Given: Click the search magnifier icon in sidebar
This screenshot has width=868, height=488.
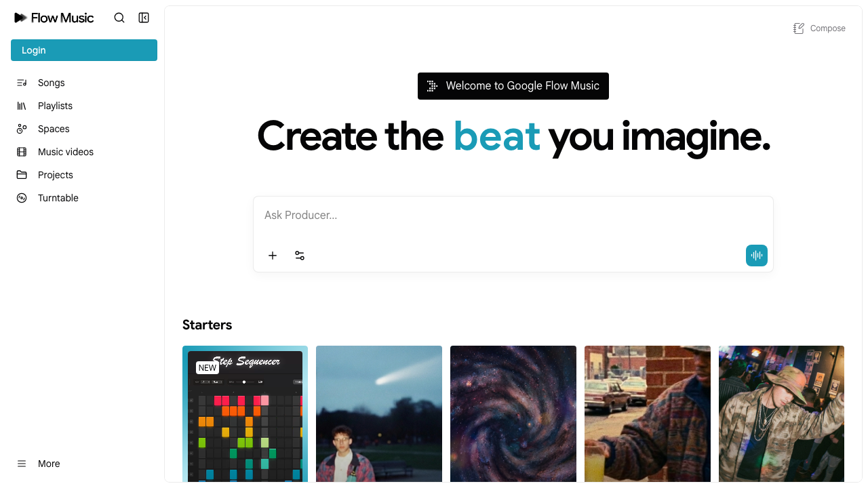Looking at the screenshot, I should [x=119, y=18].
